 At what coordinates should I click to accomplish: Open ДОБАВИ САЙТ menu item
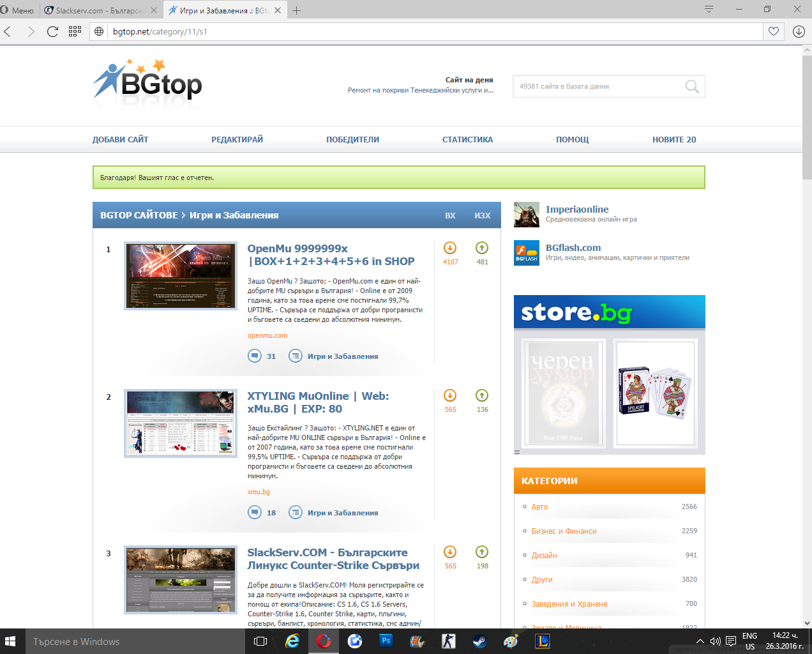[x=120, y=139]
